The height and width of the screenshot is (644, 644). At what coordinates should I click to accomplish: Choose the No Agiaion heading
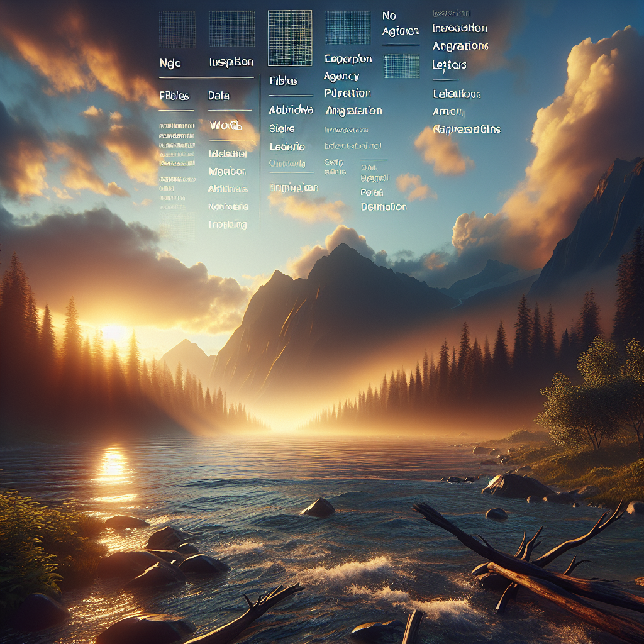click(400, 24)
